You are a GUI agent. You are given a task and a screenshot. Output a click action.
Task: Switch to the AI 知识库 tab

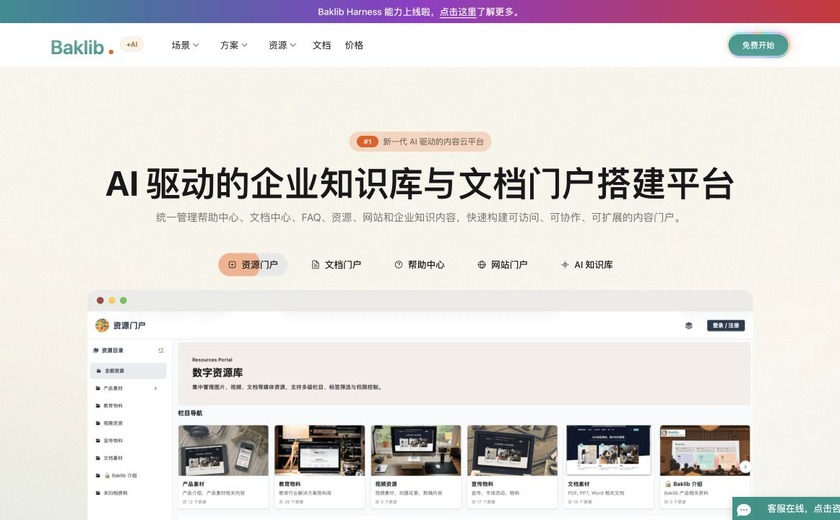click(587, 265)
